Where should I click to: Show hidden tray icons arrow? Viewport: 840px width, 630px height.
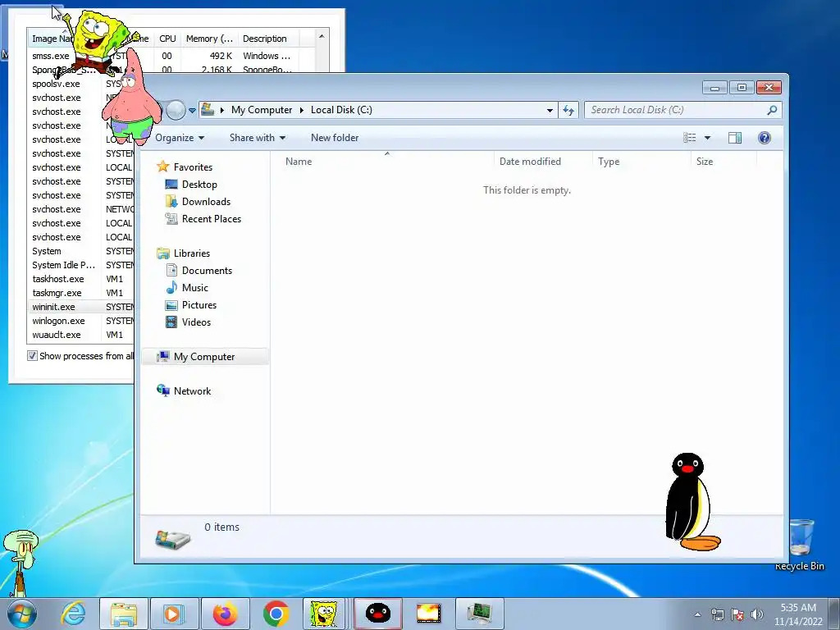(697, 614)
